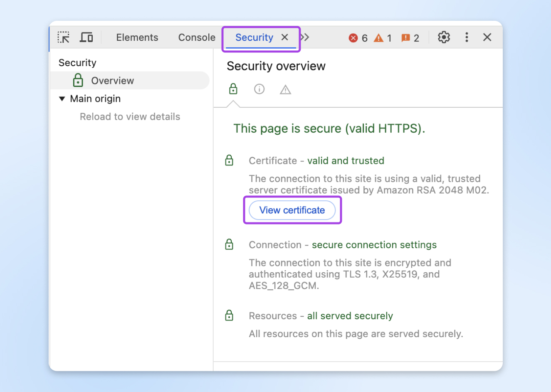Switch to the Console tab
Viewport: 551px width, 392px height.
[x=196, y=37]
